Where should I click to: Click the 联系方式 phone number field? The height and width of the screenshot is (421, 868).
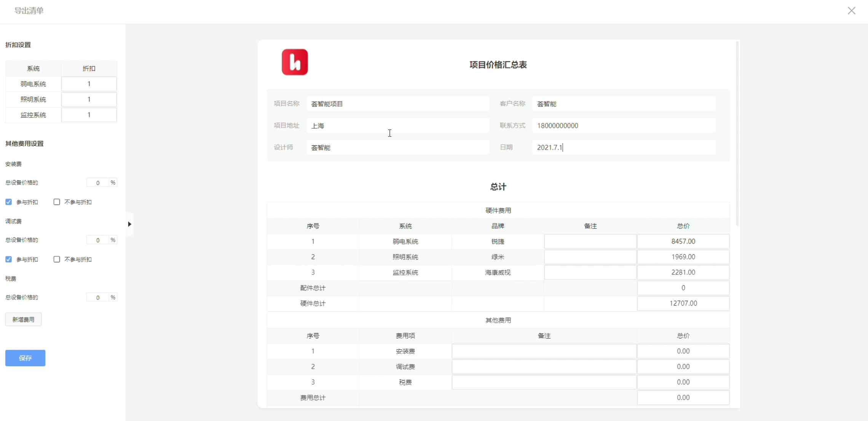tap(624, 126)
